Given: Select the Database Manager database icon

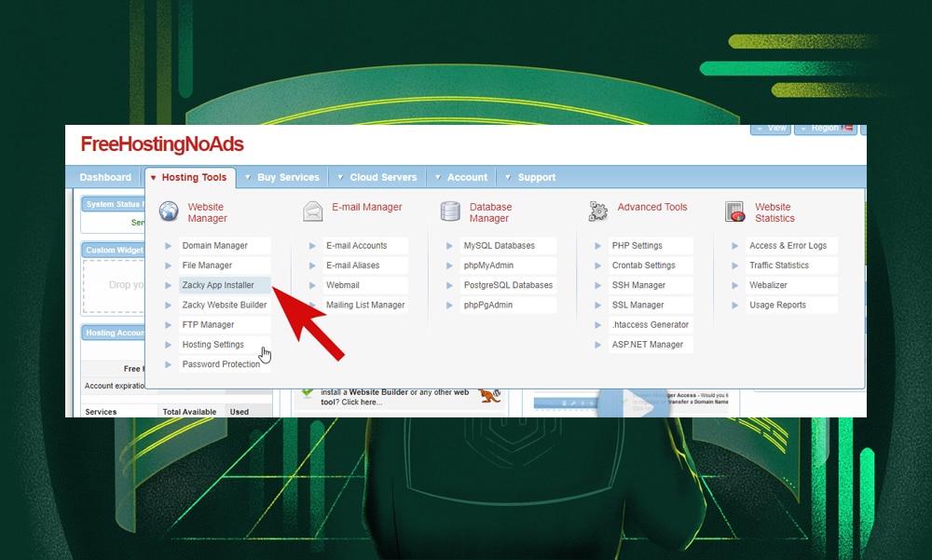Looking at the screenshot, I should pos(450,211).
